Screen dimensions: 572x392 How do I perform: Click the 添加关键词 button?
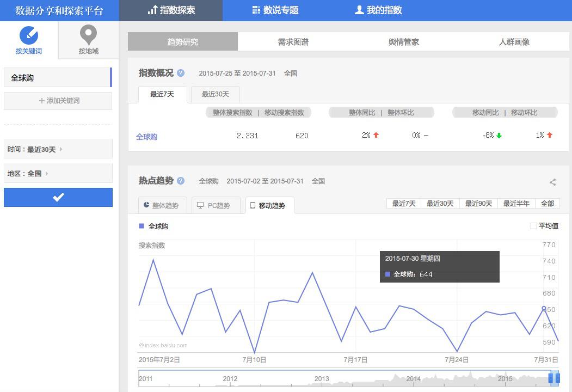58,101
